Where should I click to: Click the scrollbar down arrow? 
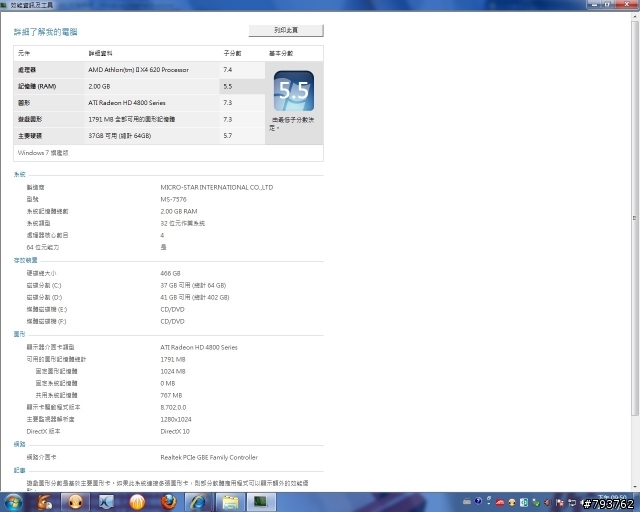635,487
